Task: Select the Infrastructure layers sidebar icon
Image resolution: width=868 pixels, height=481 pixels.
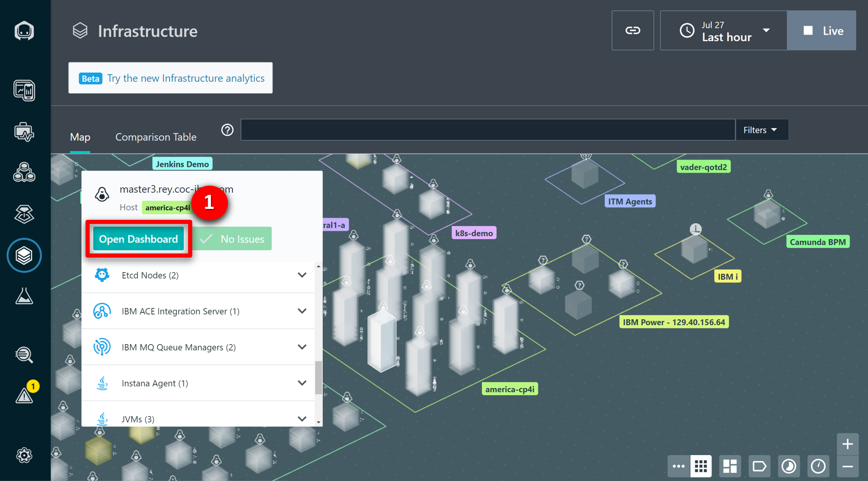Action: coord(24,256)
